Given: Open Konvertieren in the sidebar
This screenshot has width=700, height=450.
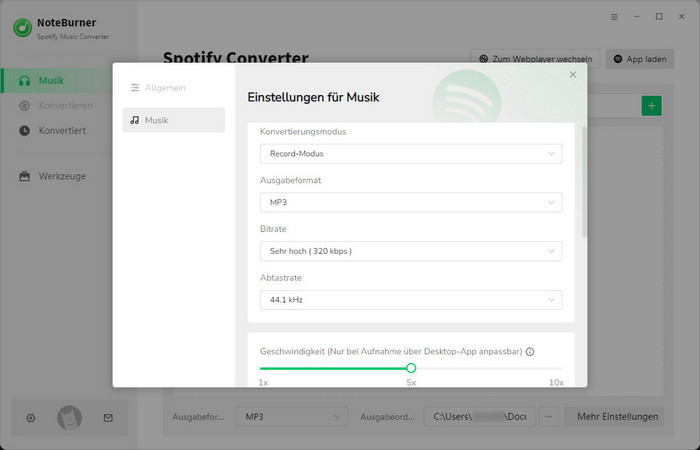Looking at the screenshot, I should [57, 106].
